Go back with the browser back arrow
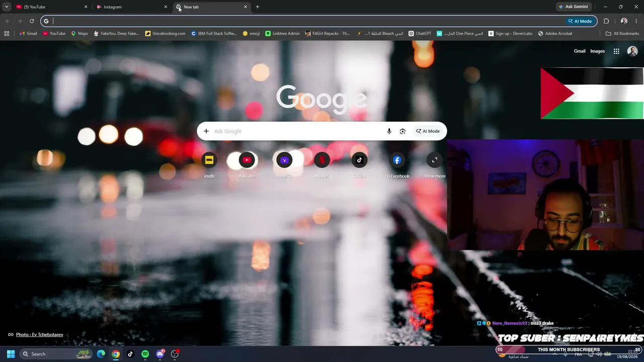 pyautogui.click(x=8, y=21)
